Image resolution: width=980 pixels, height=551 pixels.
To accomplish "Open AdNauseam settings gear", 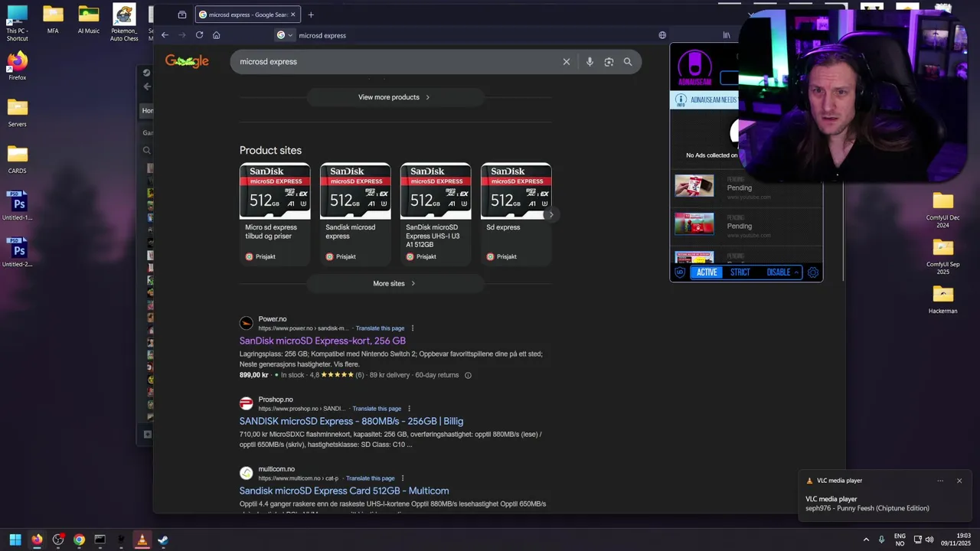I will click(813, 272).
